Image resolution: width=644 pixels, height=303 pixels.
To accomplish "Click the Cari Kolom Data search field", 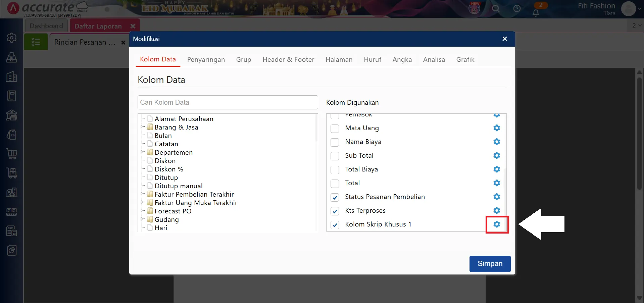I will pyautogui.click(x=228, y=102).
